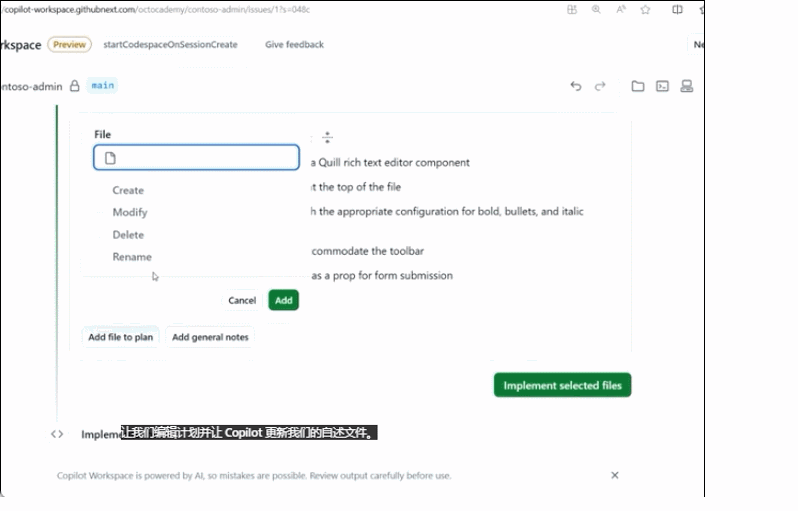Focus the File name input field
Screen dimensions: 798x511
click(x=205, y=158)
